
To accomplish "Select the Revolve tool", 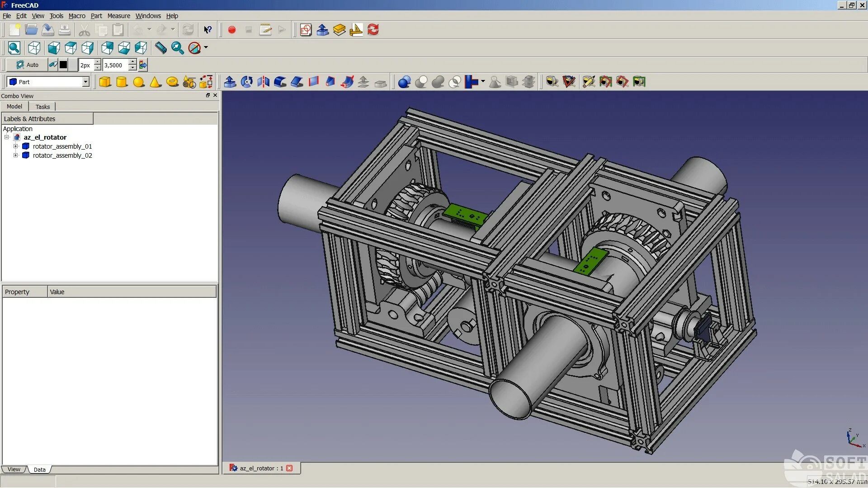I will (x=247, y=82).
